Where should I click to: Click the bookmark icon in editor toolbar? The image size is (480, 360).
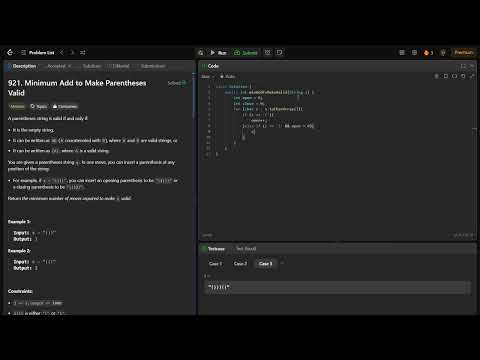(x=445, y=76)
